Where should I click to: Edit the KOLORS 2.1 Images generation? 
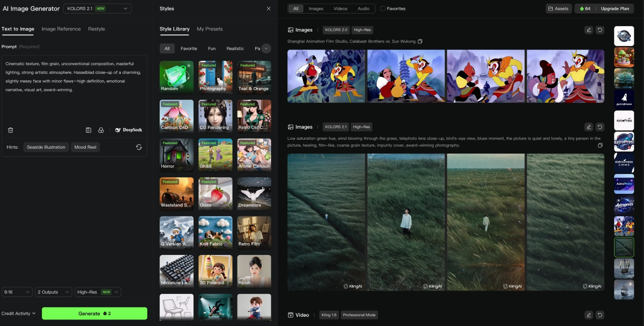point(589,127)
